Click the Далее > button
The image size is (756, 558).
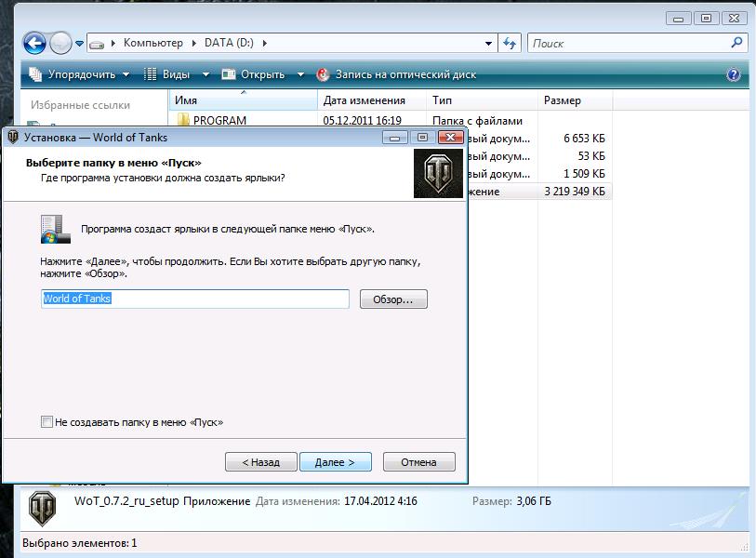(x=336, y=462)
